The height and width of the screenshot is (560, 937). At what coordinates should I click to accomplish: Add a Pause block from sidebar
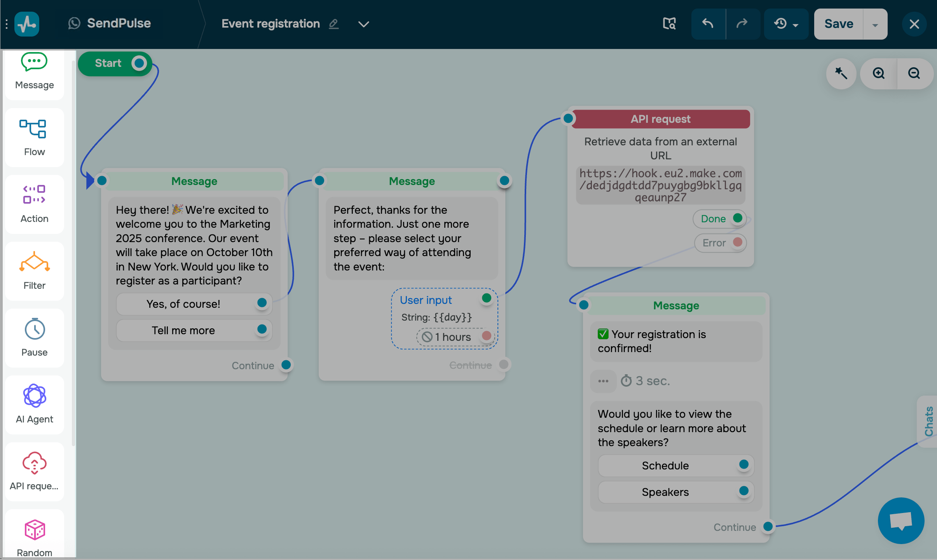coord(34,329)
